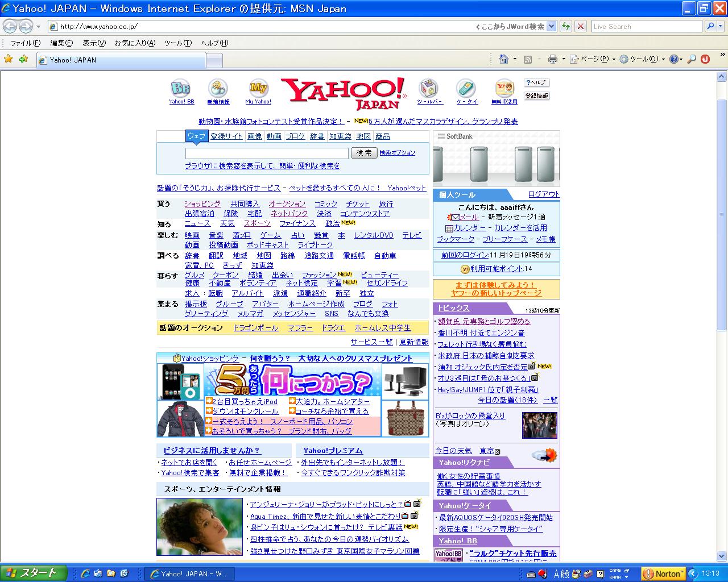Go to the home page via house icon
Viewport: 728px width, 582px height.
click(x=503, y=59)
